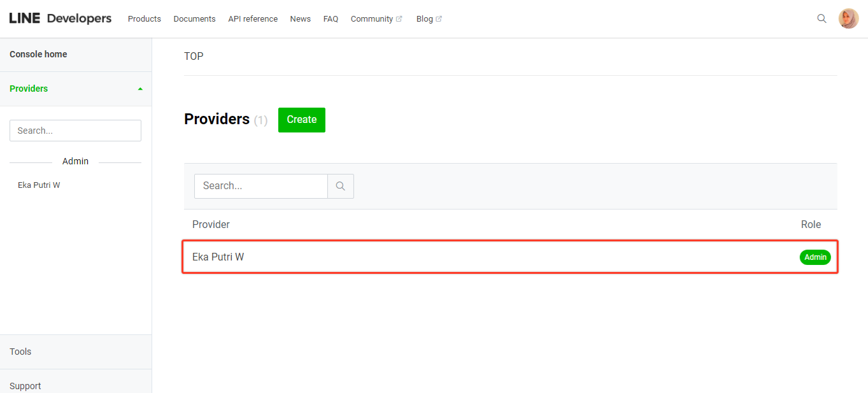This screenshot has width=868, height=393.
Task: Collapse the Providers sidebar section arrow
Action: 140,89
